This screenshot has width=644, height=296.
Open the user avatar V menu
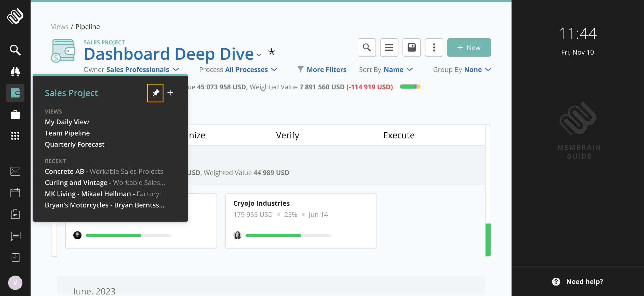(x=15, y=283)
